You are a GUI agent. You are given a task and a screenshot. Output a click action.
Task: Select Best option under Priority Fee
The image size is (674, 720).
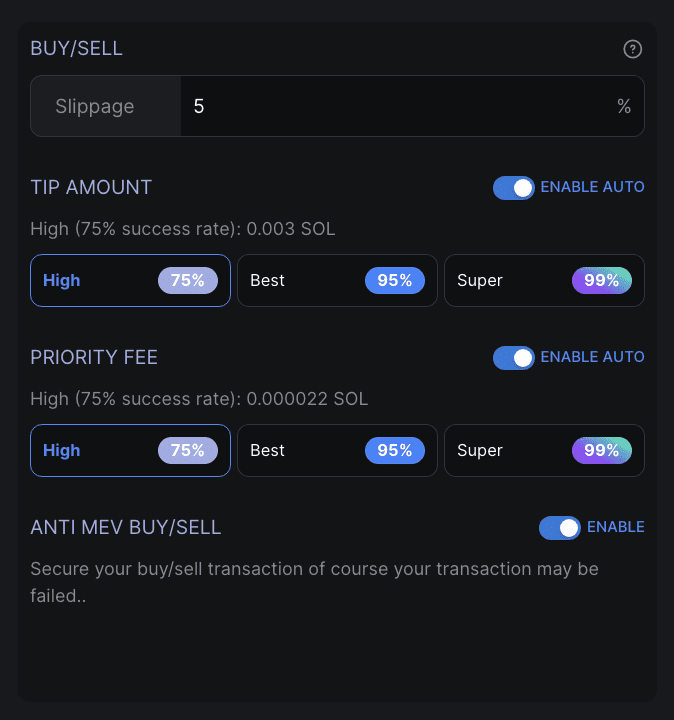pos(337,450)
